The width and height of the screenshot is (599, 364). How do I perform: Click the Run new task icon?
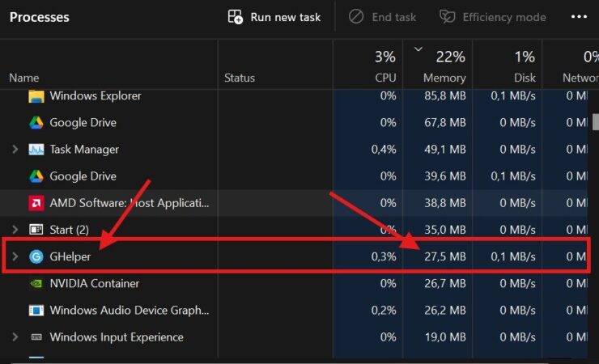(235, 17)
